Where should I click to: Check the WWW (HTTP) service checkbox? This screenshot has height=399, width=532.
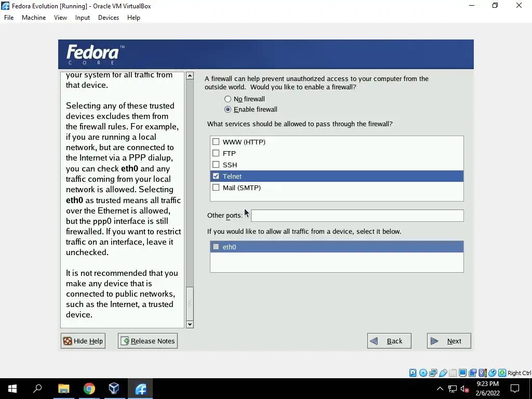[x=216, y=142]
